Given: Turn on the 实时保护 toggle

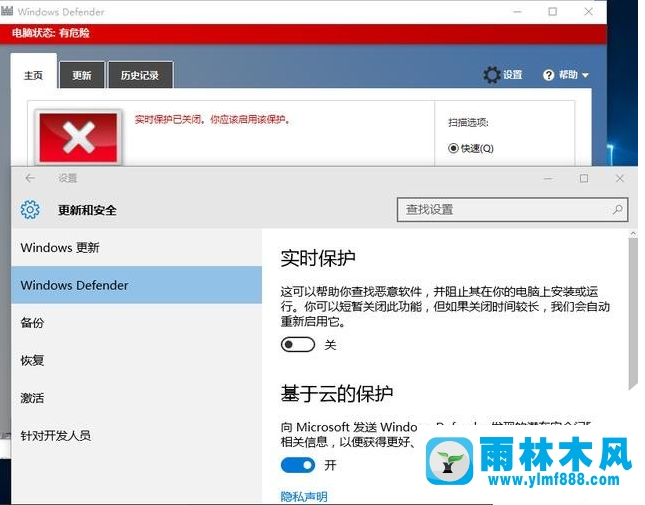Looking at the screenshot, I should [298, 345].
